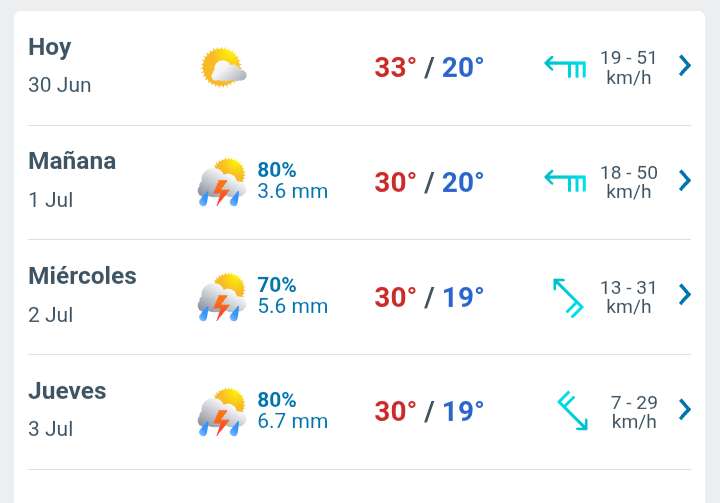Click the thunderstorm icon for Jueves

(x=222, y=412)
